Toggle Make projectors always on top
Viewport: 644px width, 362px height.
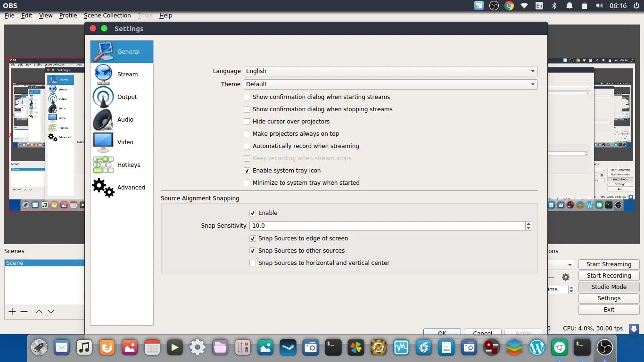point(247,134)
